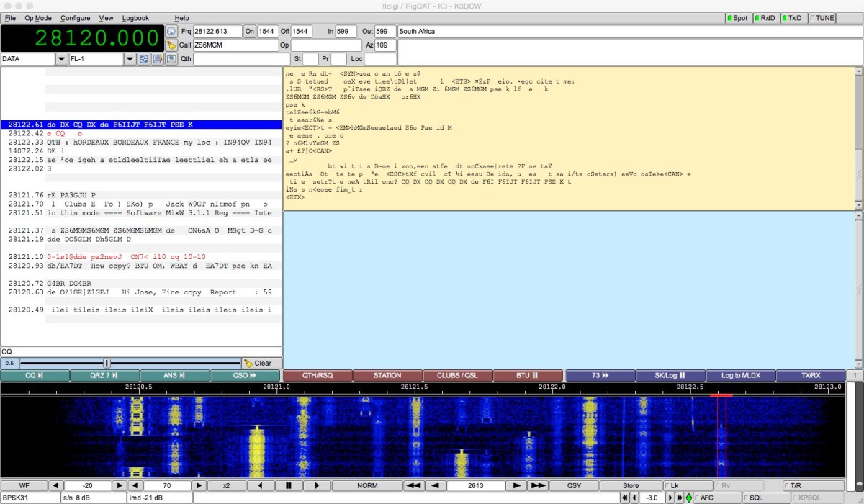The image size is (864, 504).
Task: Open the View menu
Action: point(107,18)
